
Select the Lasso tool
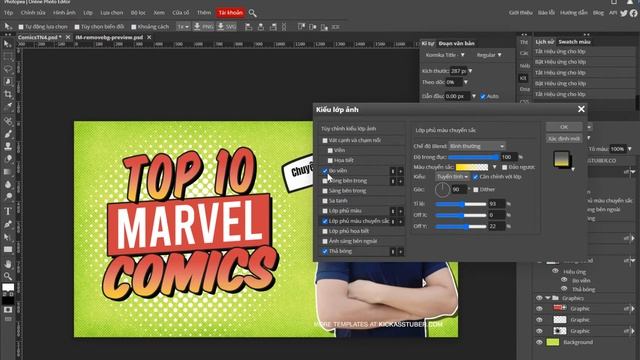pyautogui.click(x=8, y=69)
